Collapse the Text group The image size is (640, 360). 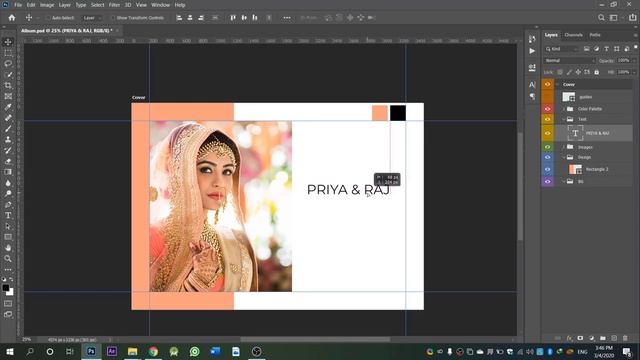coord(564,119)
